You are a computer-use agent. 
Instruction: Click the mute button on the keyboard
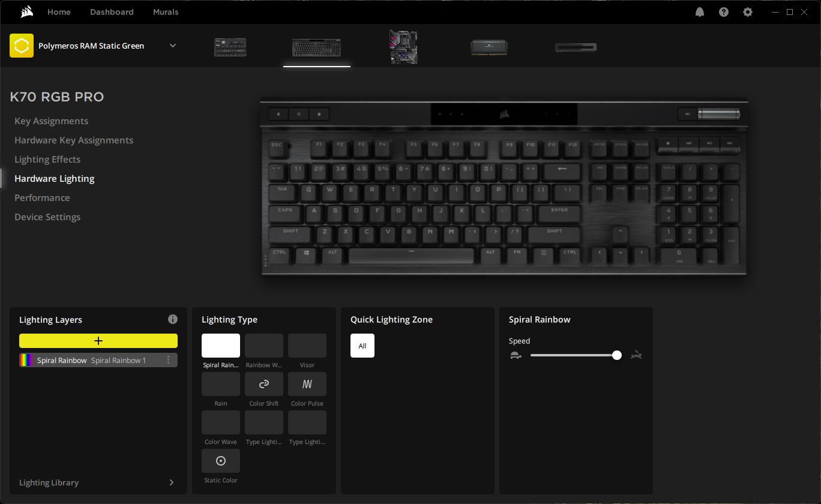(687, 114)
